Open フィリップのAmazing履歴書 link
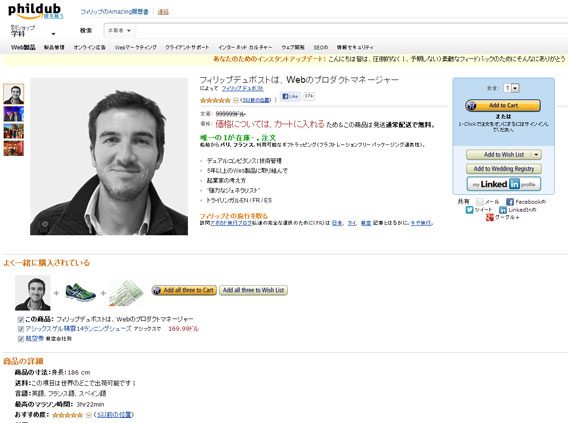Image resolution: width=568 pixels, height=423 pixels. pyautogui.click(x=114, y=12)
